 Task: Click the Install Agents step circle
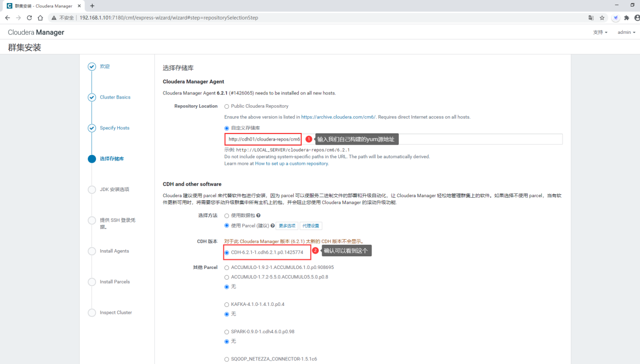92,251
